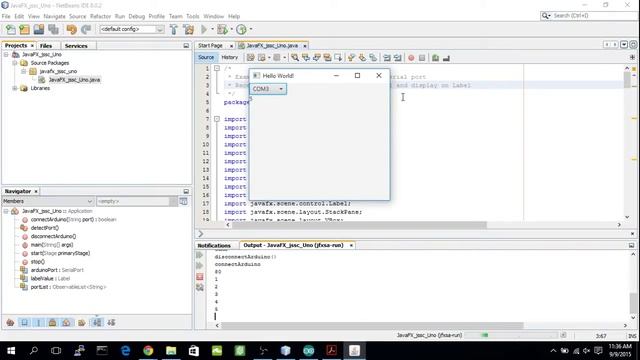Click the New File toolbar icon

pos(11,29)
